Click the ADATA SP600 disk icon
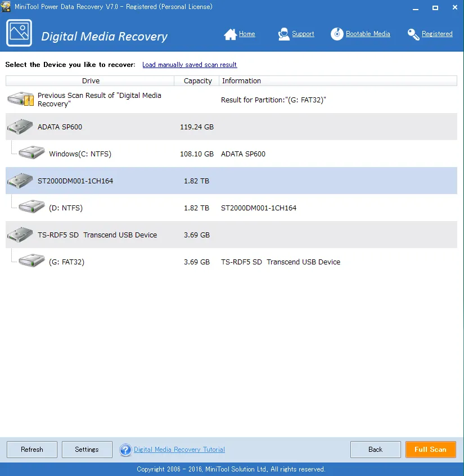This screenshot has width=464, height=476. [x=20, y=127]
